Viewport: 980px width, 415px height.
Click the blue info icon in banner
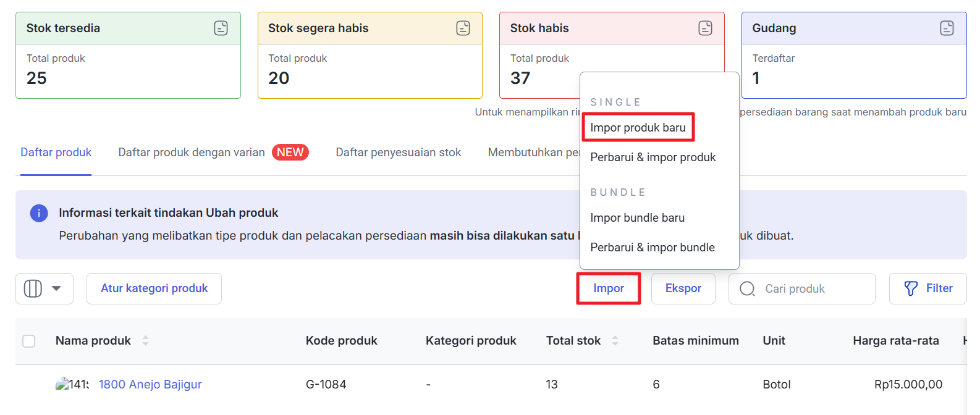39,213
